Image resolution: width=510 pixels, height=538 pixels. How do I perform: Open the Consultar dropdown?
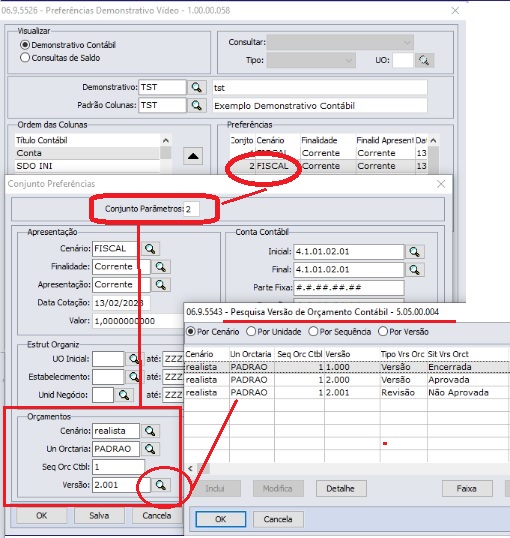(x=340, y=43)
